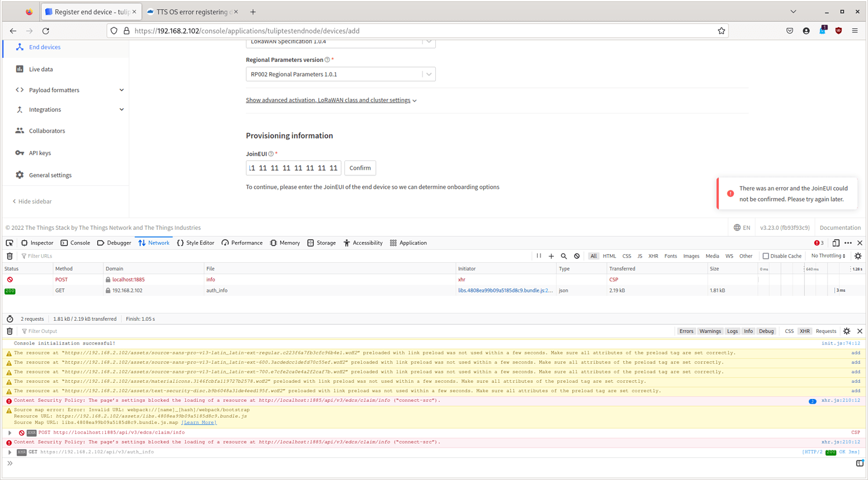The image size is (868, 480).
Task: Pause network log recording
Action: click(539, 256)
